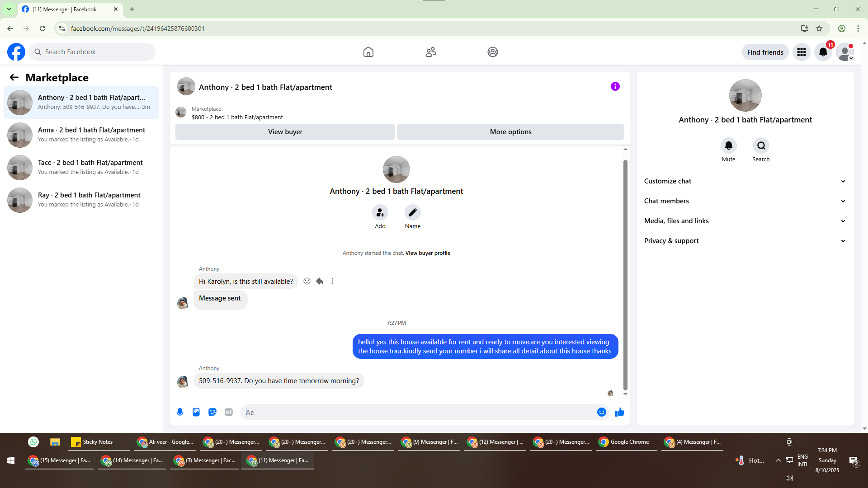The width and height of the screenshot is (868, 488).
Task: Open View buyer profile link
Action: pyautogui.click(x=428, y=253)
